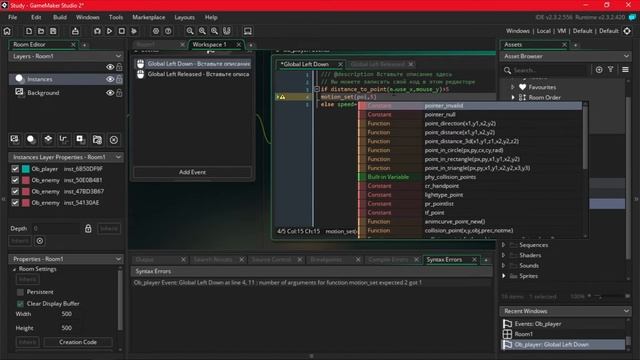
Task: Save the project with the toolbar icon
Action: (x=53, y=31)
